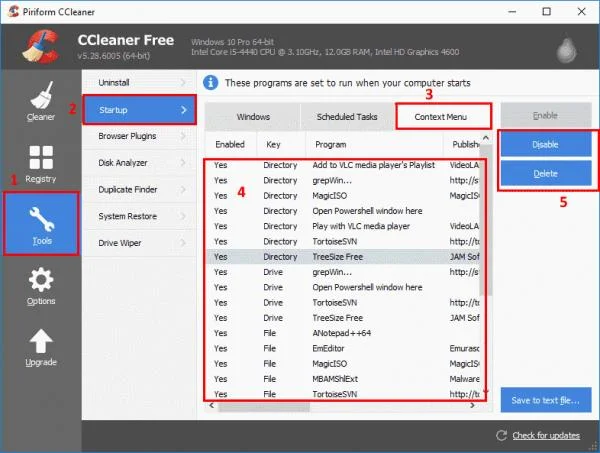Sort by the Enabled column header

230,145
